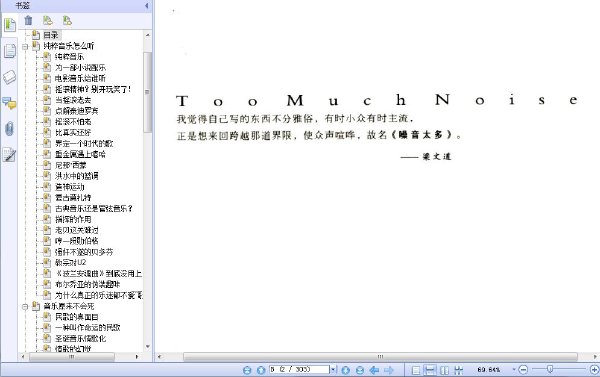Click the document scroll left arrow
Viewport: 600px width, 377px height.
coord(160,356)
